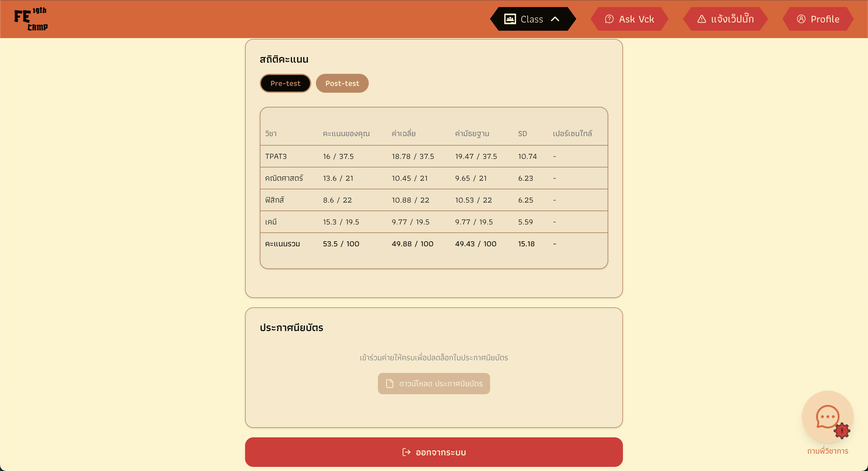Click the เปอร์เซนไทล์ column header
Screen dimensions: 868x471
click(572, 133)
